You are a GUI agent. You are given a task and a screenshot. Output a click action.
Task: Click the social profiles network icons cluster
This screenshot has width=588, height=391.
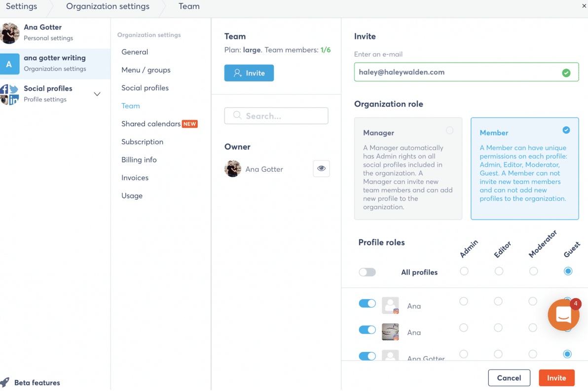(x=9, y=94)
